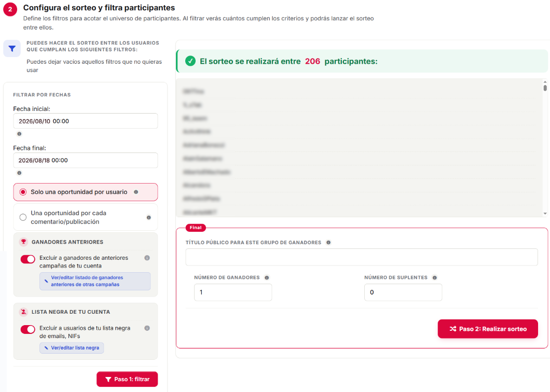Click the Fecha inicial date field

86,121
